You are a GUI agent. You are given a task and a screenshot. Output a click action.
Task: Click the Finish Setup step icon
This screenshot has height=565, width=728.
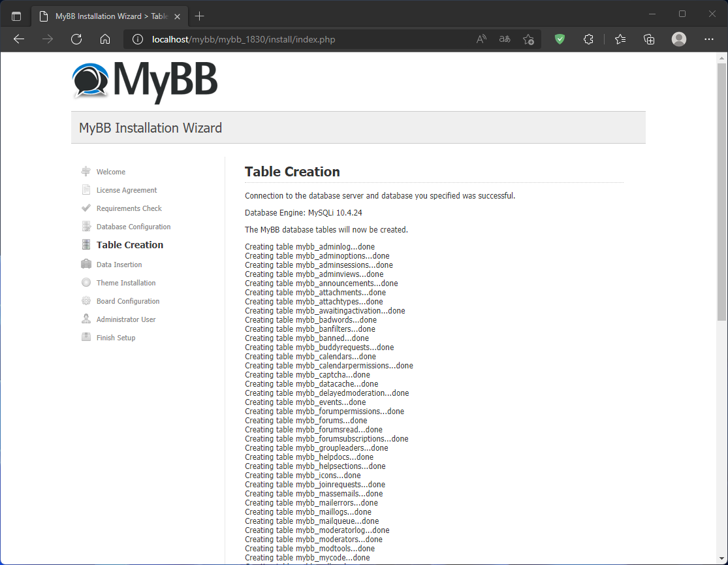coord(86,337)
